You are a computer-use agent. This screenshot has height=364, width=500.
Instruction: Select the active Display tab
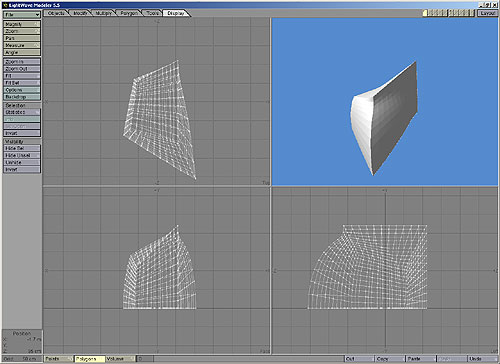pos(176,13)
